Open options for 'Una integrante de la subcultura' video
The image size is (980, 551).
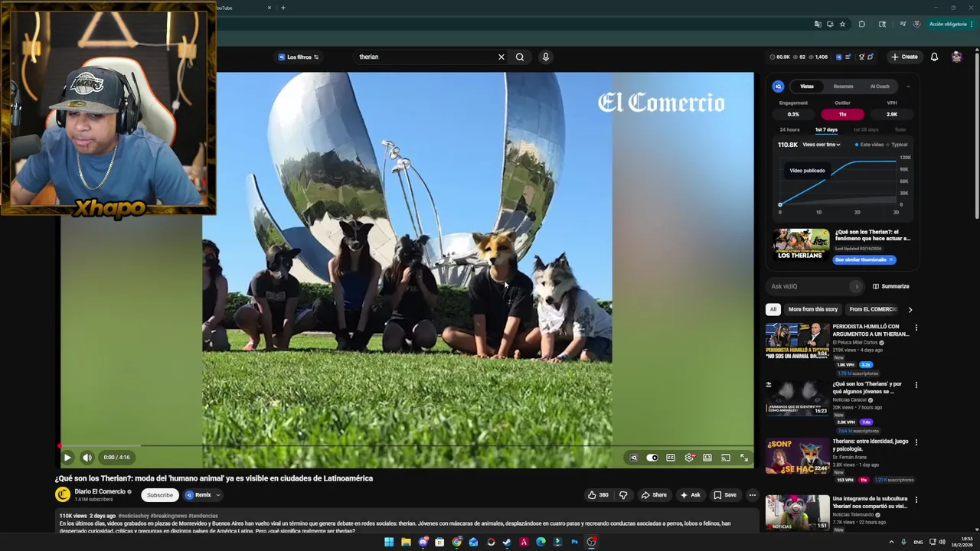(916, 500)
